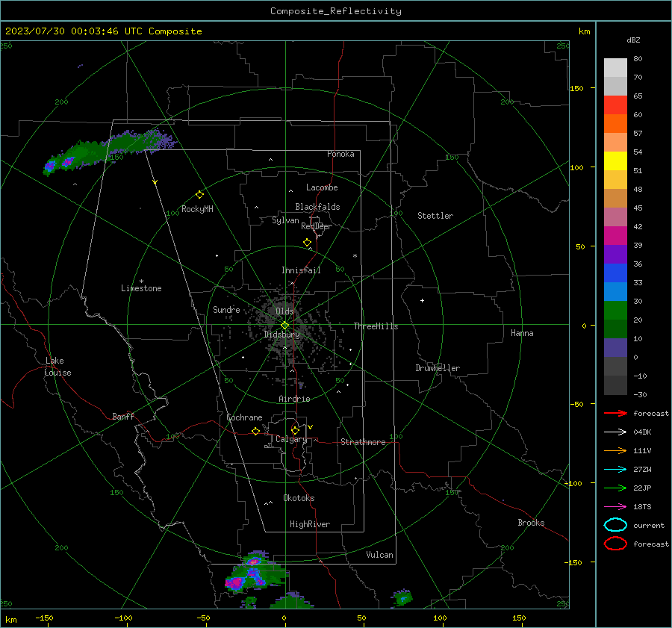This screenshot has height=628, width=672.
Task: Click yellow diamond marker below RedDeer label
Action: pos(307,243)
